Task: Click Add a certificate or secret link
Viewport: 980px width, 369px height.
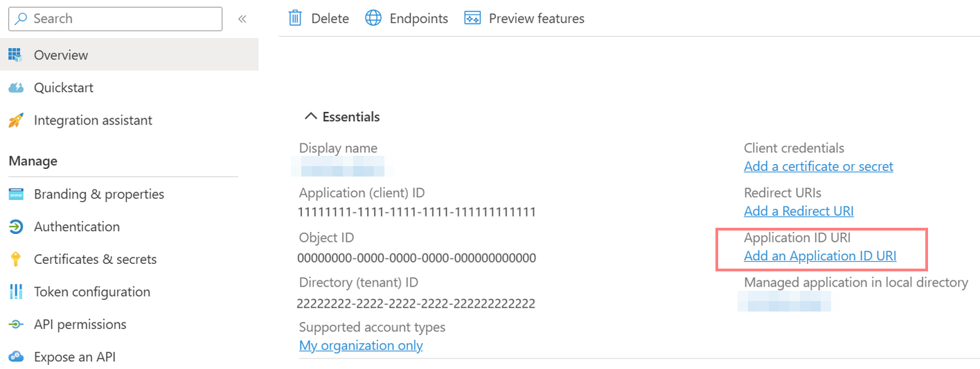Action: 818,166
